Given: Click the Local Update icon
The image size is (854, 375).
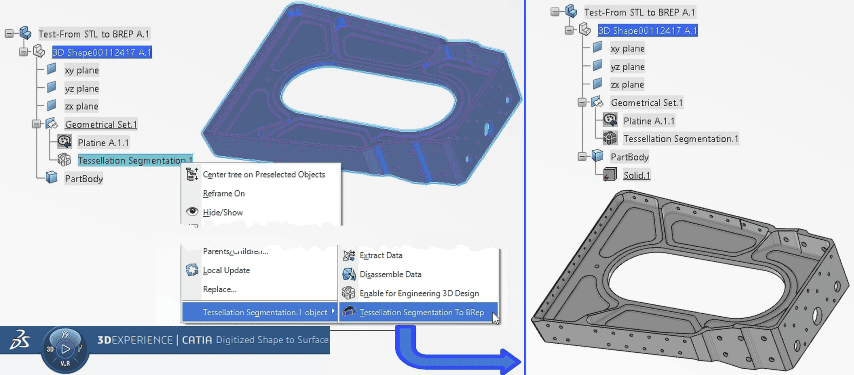Looking at the screenshot, I should pos(192,270).
